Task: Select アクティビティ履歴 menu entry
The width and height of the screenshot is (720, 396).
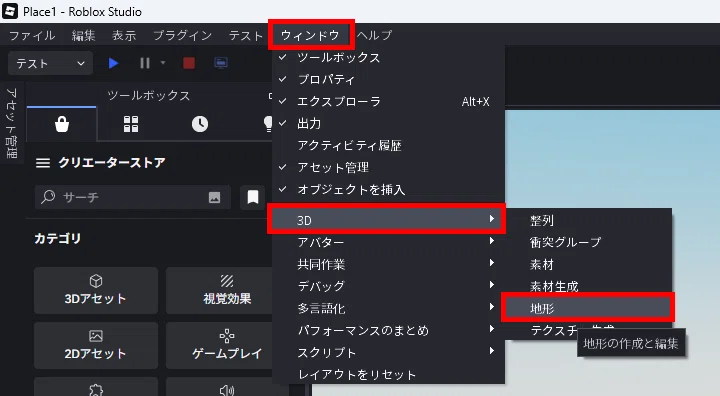Action: click(388, 146)
